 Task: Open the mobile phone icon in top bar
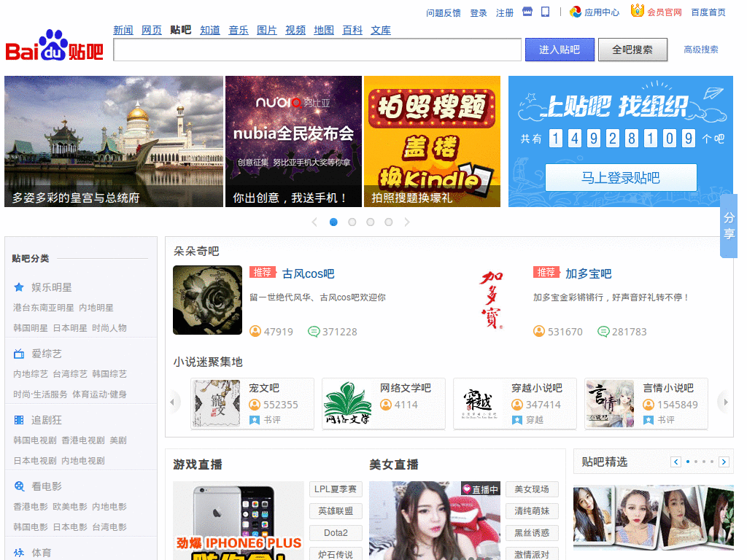point(546,12)
